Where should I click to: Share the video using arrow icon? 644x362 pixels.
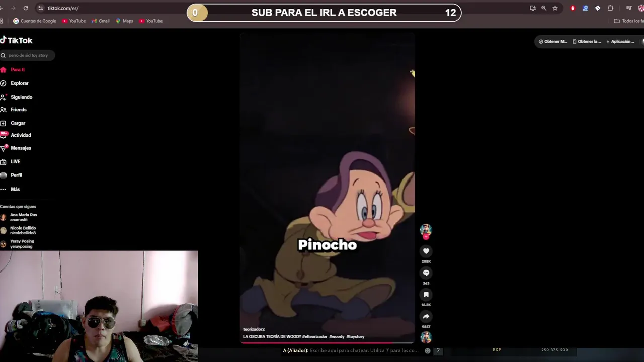coord(426,316)
